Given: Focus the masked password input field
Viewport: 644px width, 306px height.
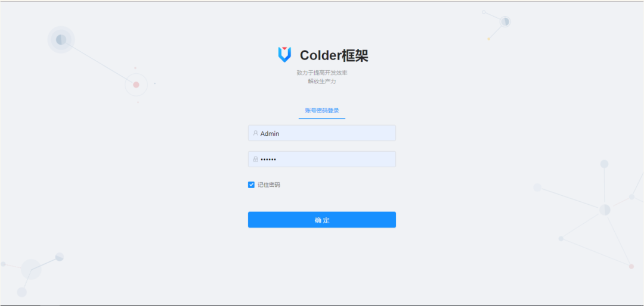Looking at the screenshot, I should click(x=322, y=159).
